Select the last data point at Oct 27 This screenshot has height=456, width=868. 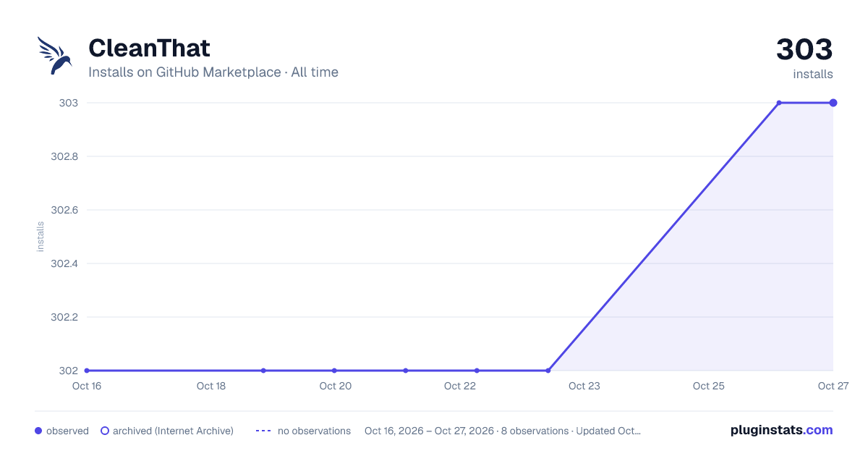click(833, 103)
